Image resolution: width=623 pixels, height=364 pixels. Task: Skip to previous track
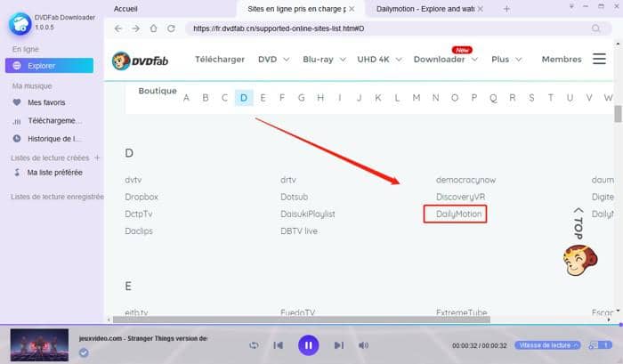tap(278, 345)
